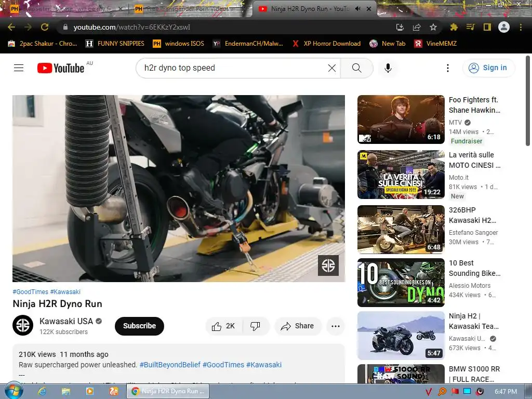The width and height of the screenshot is (532, 399).
Task: Reload the page with the refresh icon
Action: pos(45,27)
